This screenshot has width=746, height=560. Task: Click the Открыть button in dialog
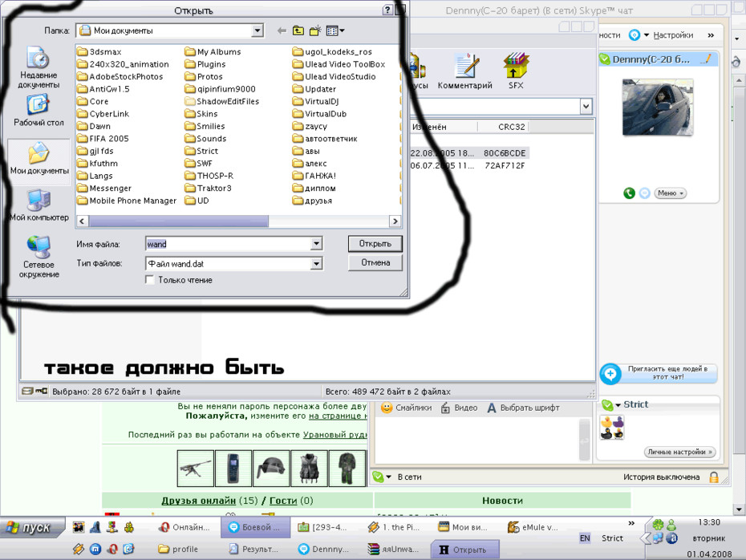point(375,244)
